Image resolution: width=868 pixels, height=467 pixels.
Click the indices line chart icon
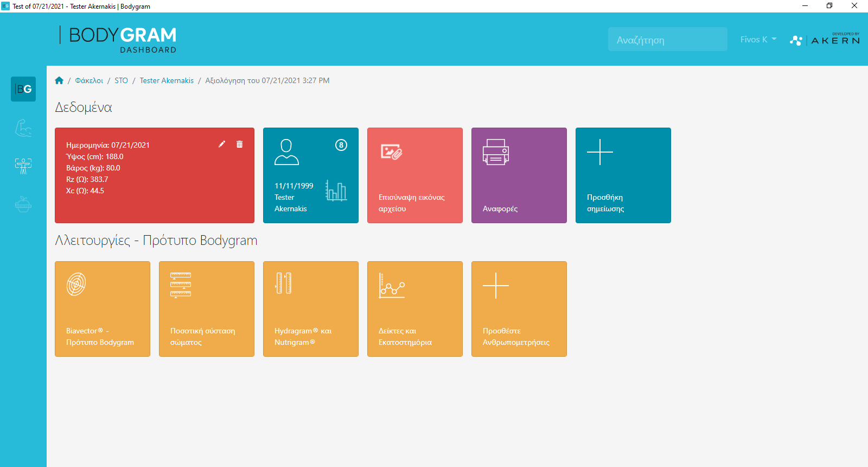pyautogui.click(x=392, y=286)
